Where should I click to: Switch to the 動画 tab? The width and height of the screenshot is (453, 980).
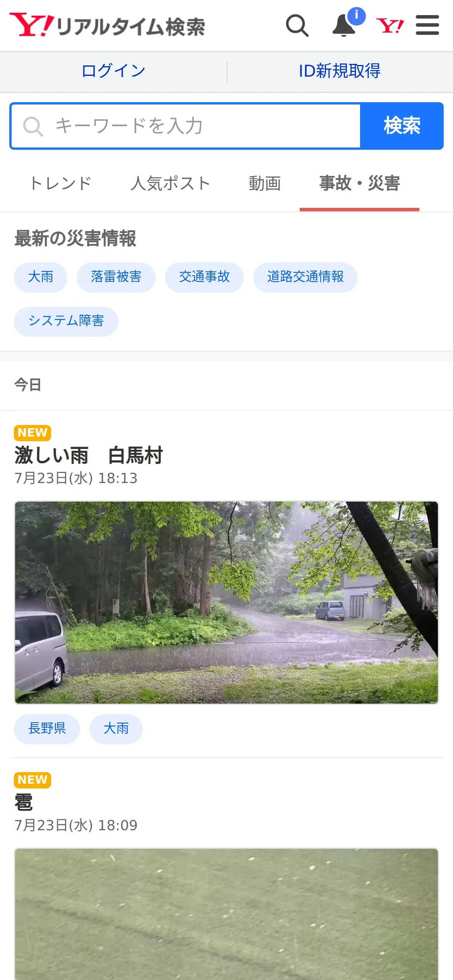(x=264, y=183)
